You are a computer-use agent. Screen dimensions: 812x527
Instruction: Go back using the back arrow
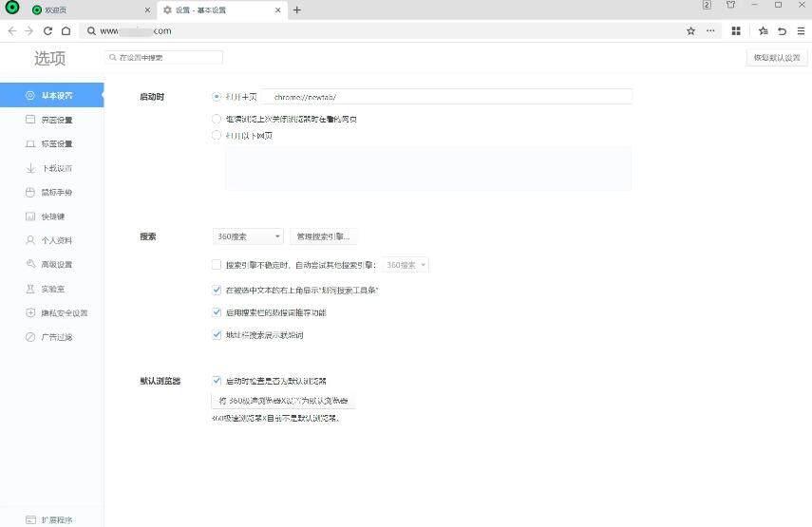12,31
